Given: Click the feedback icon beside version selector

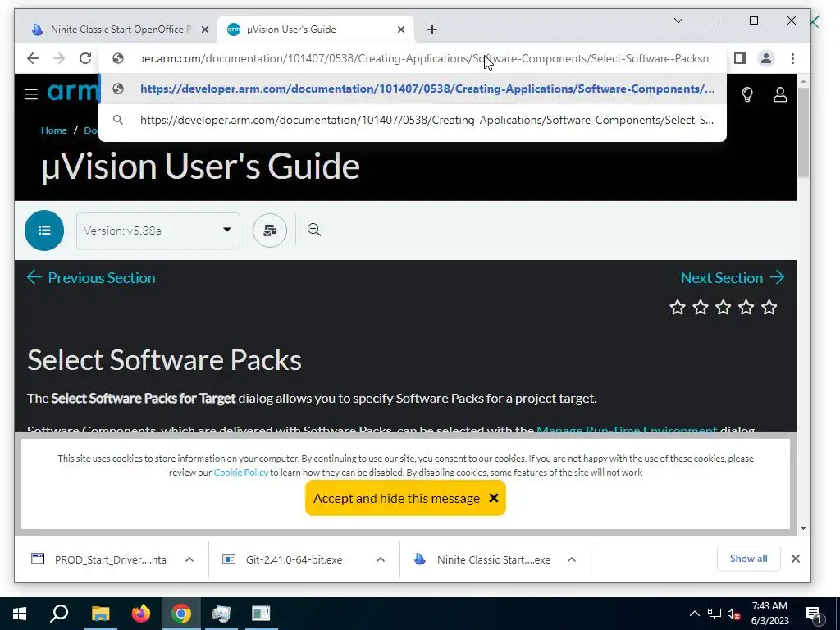Looking at the screenshot, I should (270, 231).
